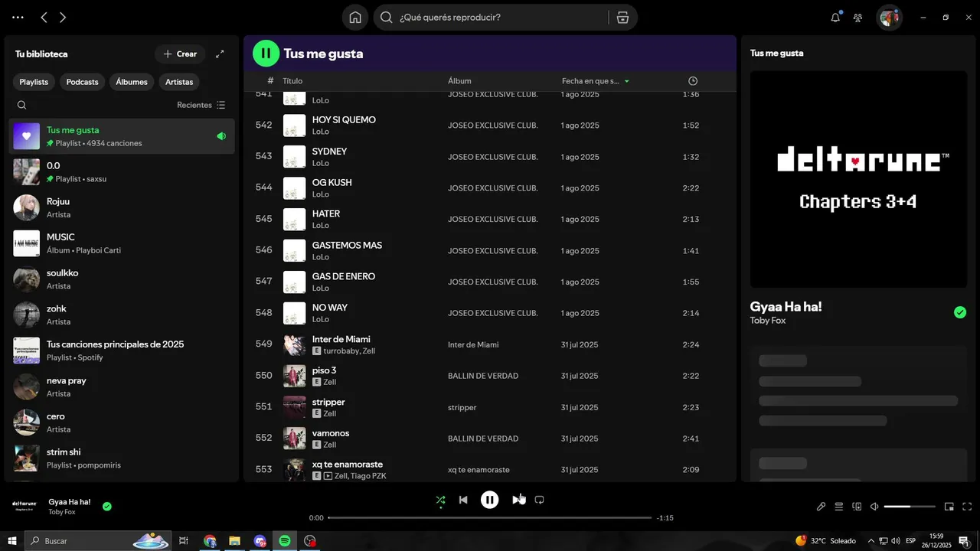980x551 pixels.
Task: Open zohk artist entry
Action: 122,315
